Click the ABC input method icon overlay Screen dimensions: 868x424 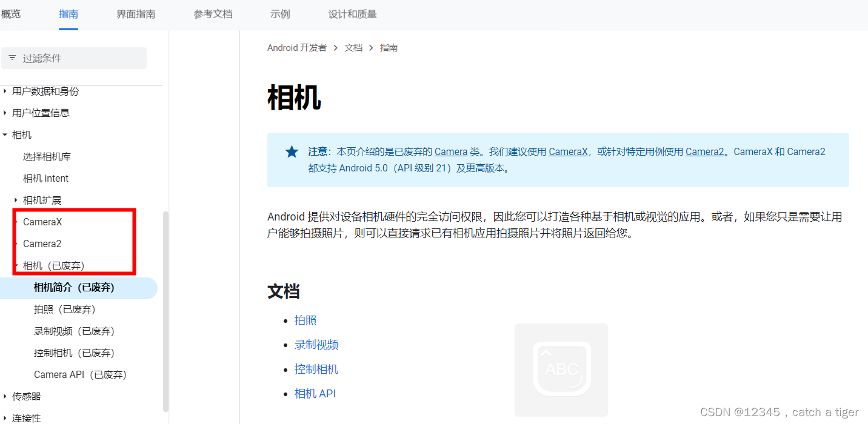[561, 369]
